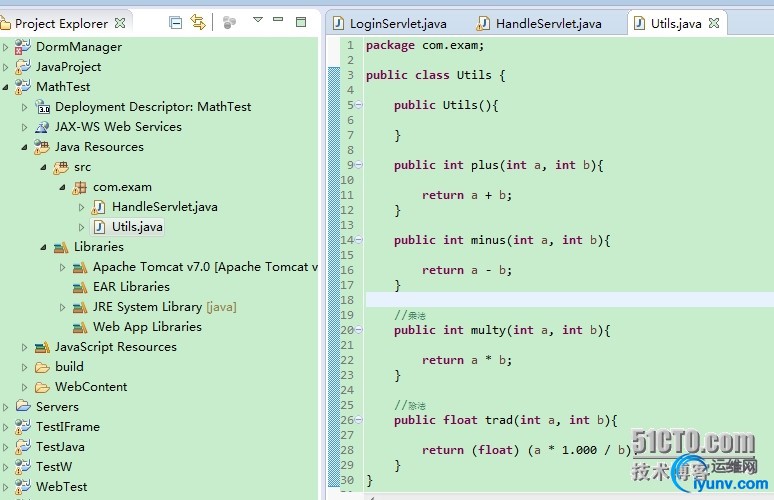
Task: Click the Java Resources icon
Action: coord(41,147)
